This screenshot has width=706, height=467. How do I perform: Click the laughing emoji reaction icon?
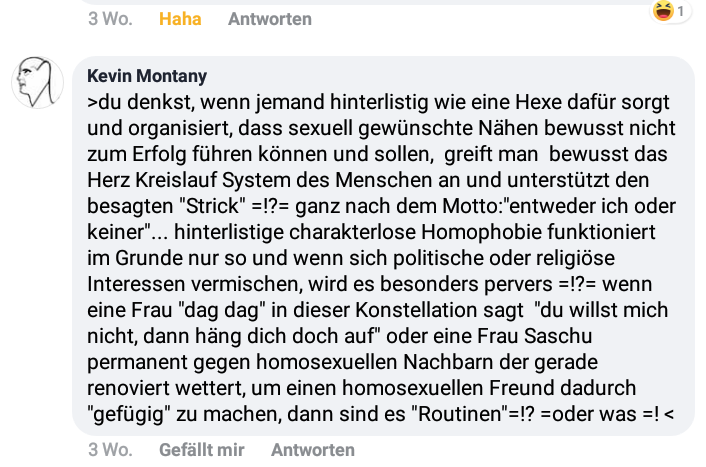pos(664,10)
